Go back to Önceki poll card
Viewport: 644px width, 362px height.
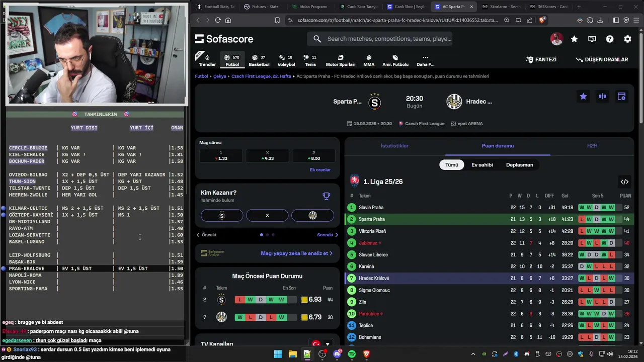[206, 235]
